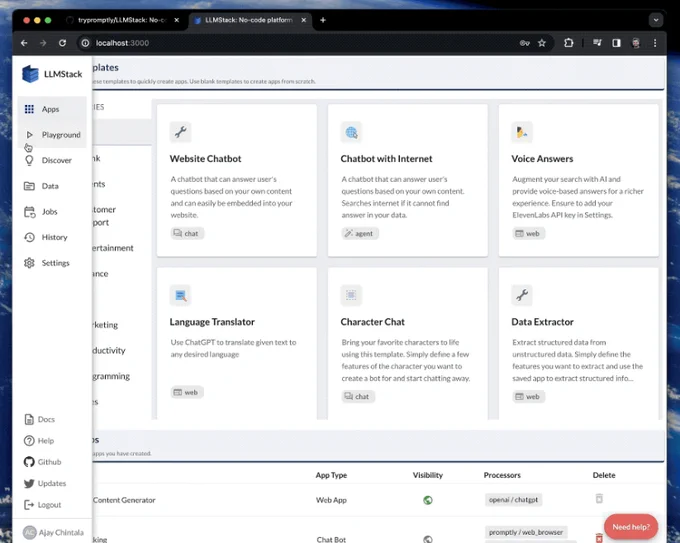Viewport: 680px width, 543px height.
Task: Select the Customer Support category
Action: pyautogui.click(x=104, y=216)
